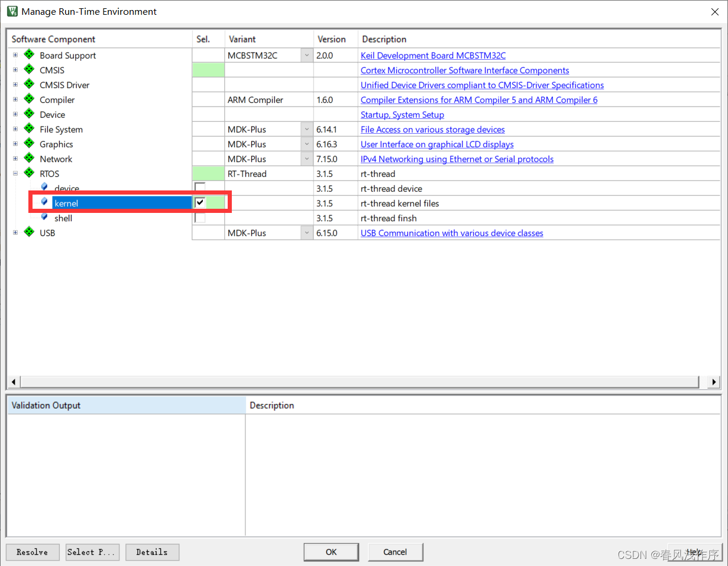Click the horizontal scrollbar right arrow

(714, 381)
